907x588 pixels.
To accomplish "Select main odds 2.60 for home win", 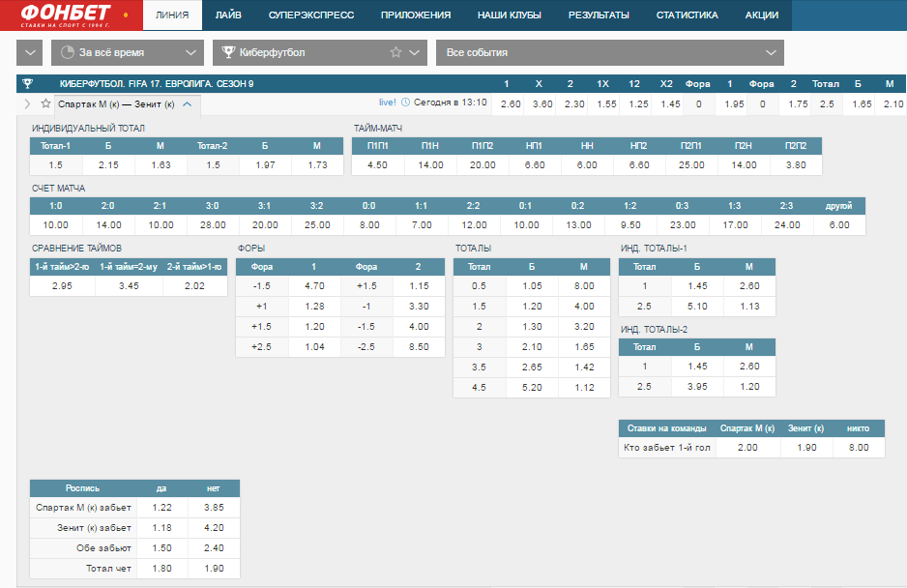I will tap(511, 104).
